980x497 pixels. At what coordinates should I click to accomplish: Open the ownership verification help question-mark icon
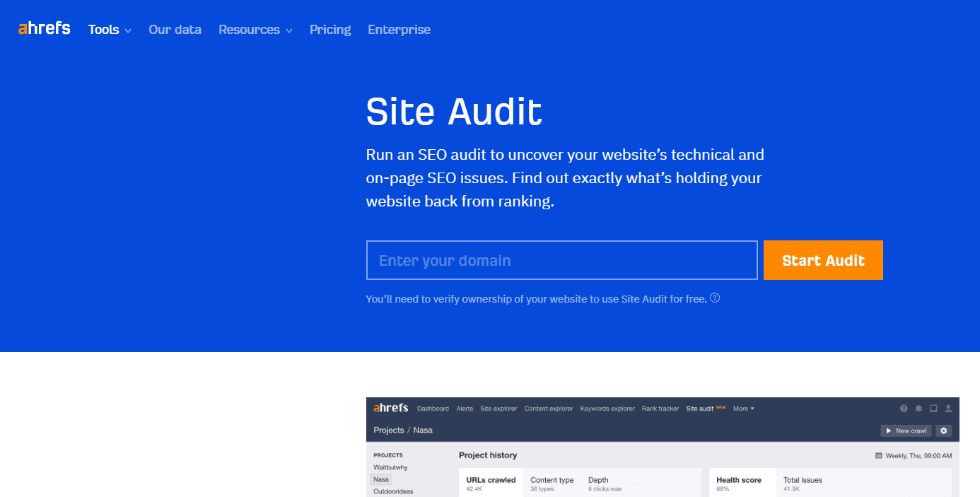pyautogui.click(x=715, y=298)
